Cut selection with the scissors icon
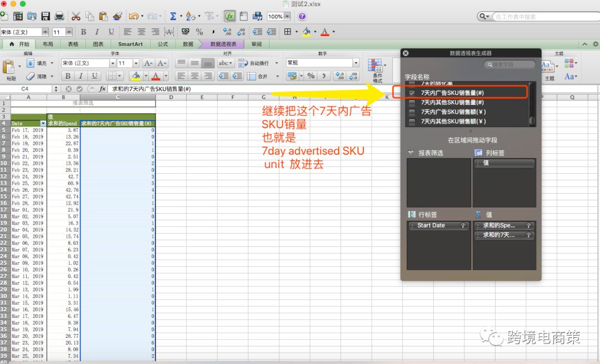Image resolution: width=600 pixels, height=364 pixels. (x=76, y=16)
